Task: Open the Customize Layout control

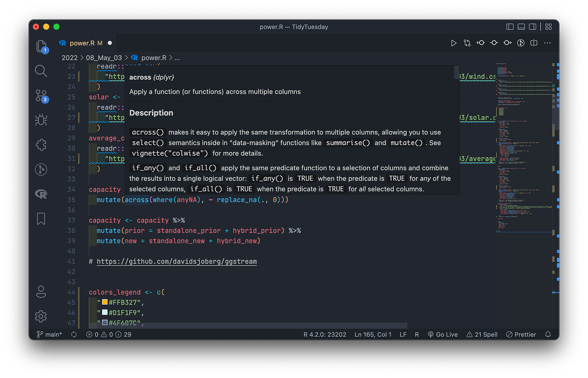Action: pyautogui.click(x=548, y=26)
